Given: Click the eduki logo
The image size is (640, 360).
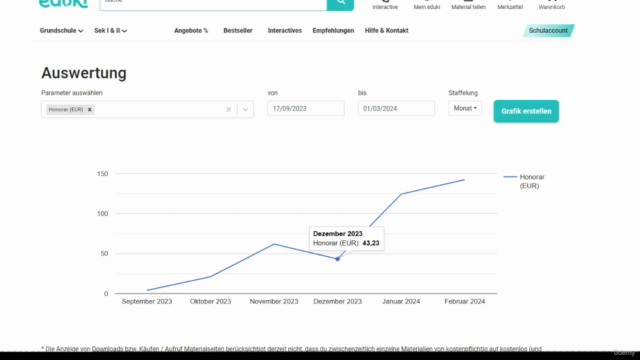Looking at the screenshot, I should click(x=63, y=4).
